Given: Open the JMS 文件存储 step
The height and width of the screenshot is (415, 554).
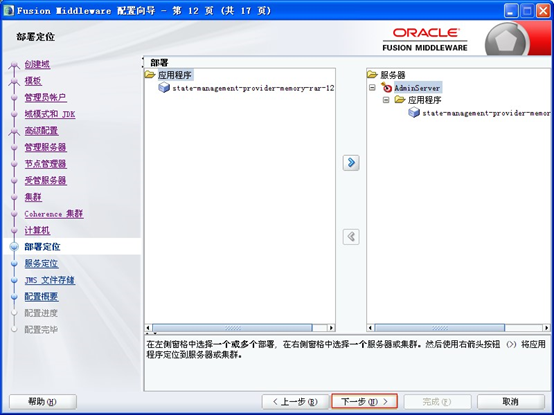Looking at the screenshot, I should (49, 280).
